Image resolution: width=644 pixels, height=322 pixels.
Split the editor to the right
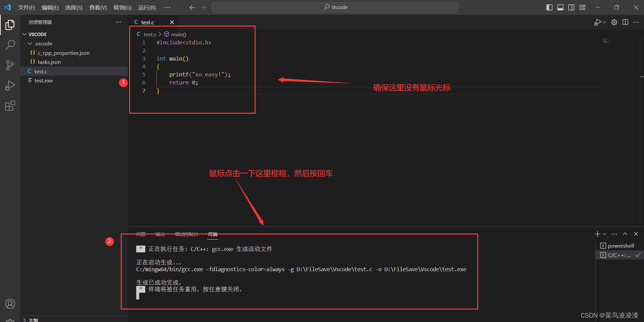tap(625, 22)
